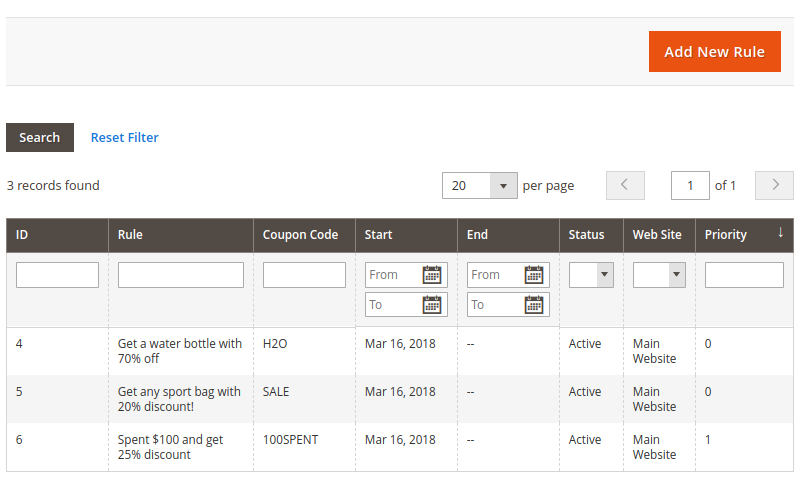The width and height of the screenshot is (800, 500).
Task: Select the current page number field
Action: [x=690, y=185]
